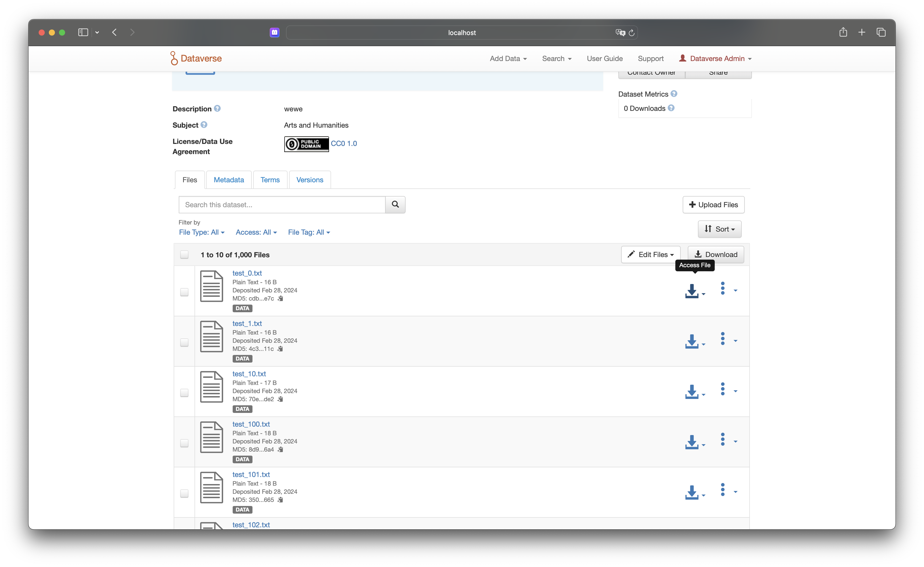Viewport: 924px width, 567px height.
Task: Click into the Search this dataset field
Action: tap(282, 205)
